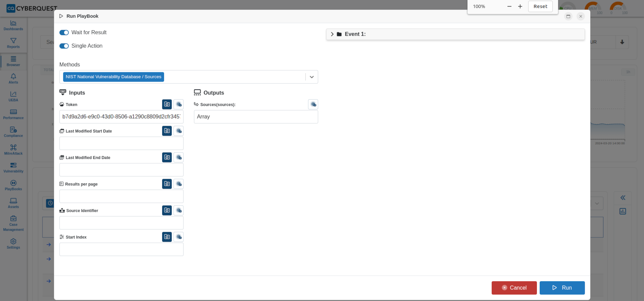This screenshot has width=644, height=301.
Task: Click camera icon for Results per page
Action: [167, 184]
